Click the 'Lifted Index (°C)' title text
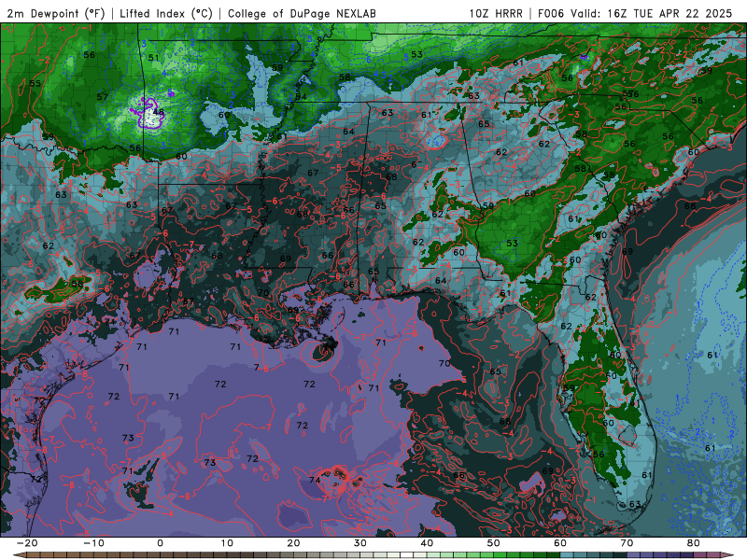Image resolution: width=747 pixels, height=560 pixels. pos(166,13)
